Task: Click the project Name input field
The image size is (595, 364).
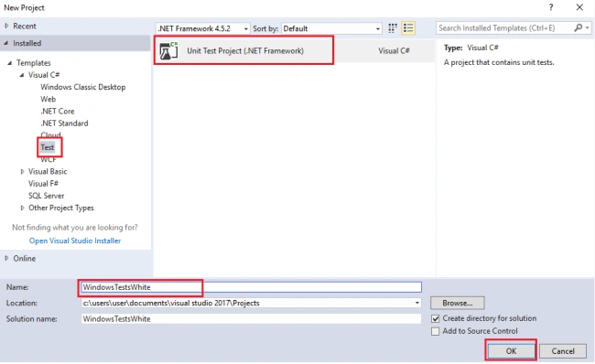Action: point(251,287)
